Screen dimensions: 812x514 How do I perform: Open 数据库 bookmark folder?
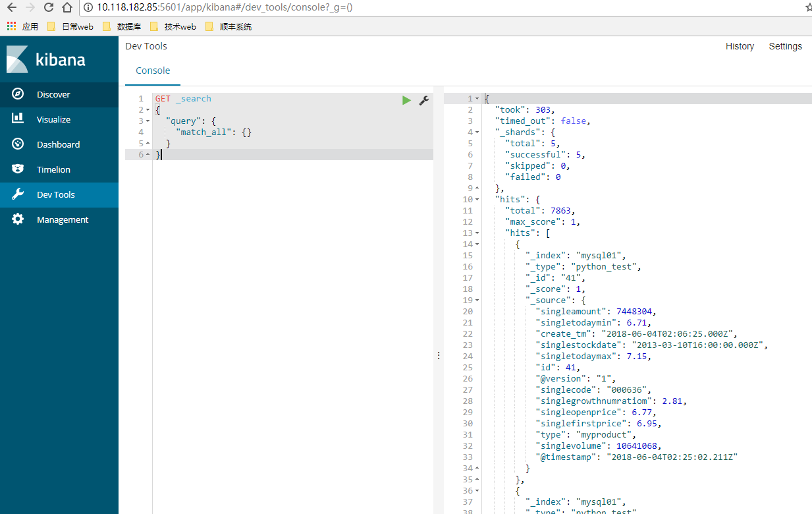[x=121, y=27]
